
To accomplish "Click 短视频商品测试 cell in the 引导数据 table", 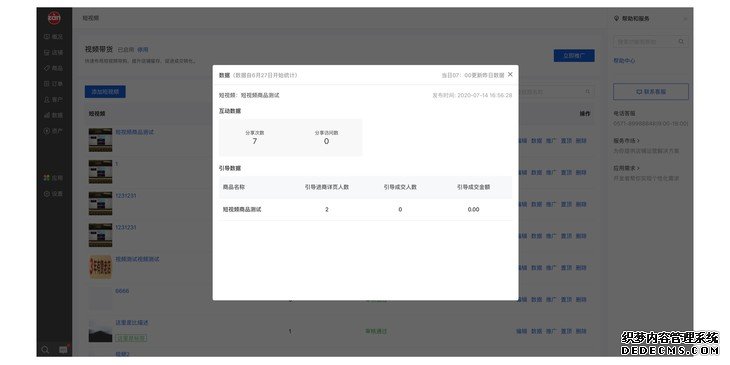I will pos(242,210).
